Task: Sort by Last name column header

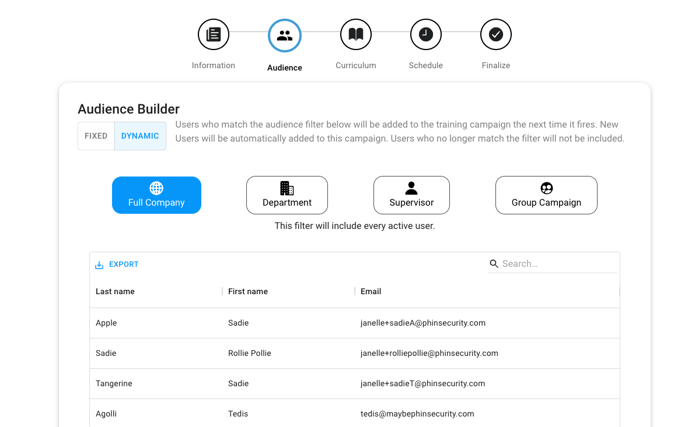Action: point(115,291)
